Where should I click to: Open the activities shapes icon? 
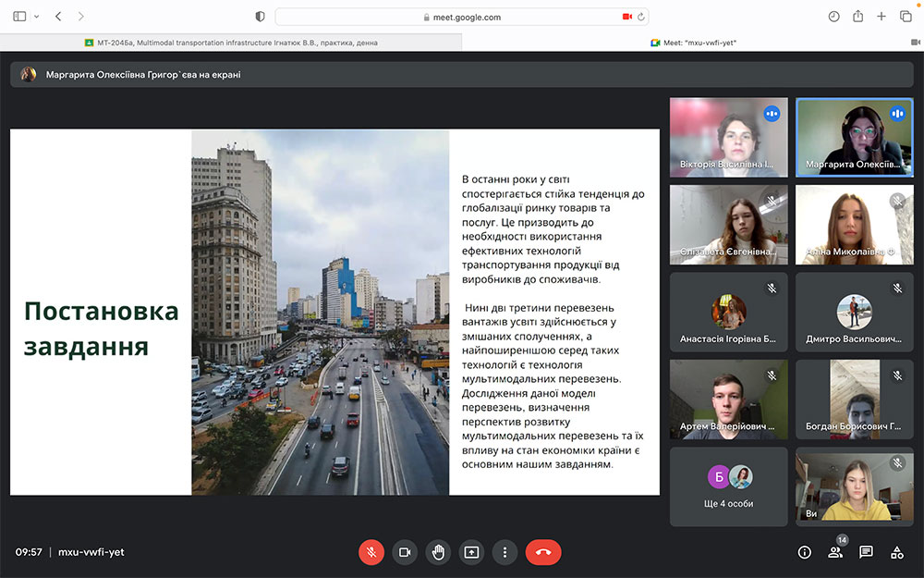click(x=896, y=552)
